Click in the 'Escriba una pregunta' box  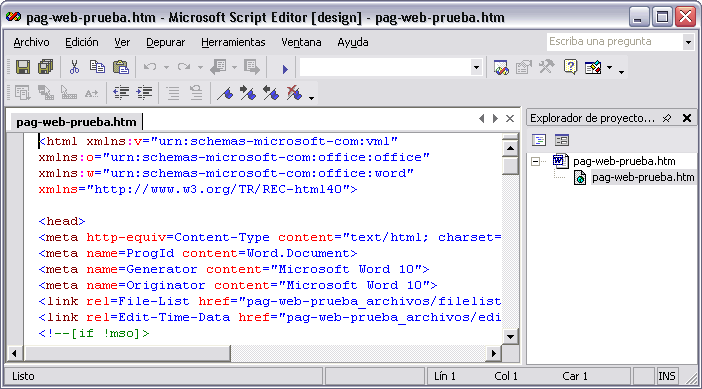click(x=615, y=42)
